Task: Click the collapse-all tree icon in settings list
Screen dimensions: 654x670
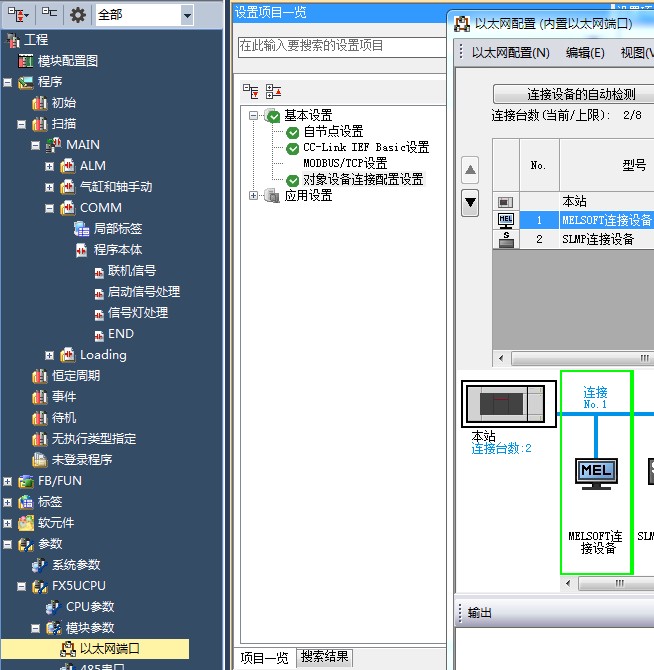Action: tap(273, 91)
